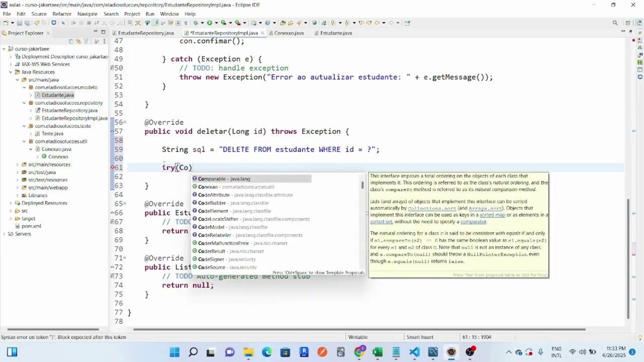This screenshot has height=362, width=644.
Task: Click the tip of the day lightbulb in status bar
Action: [x=640, y=337]
